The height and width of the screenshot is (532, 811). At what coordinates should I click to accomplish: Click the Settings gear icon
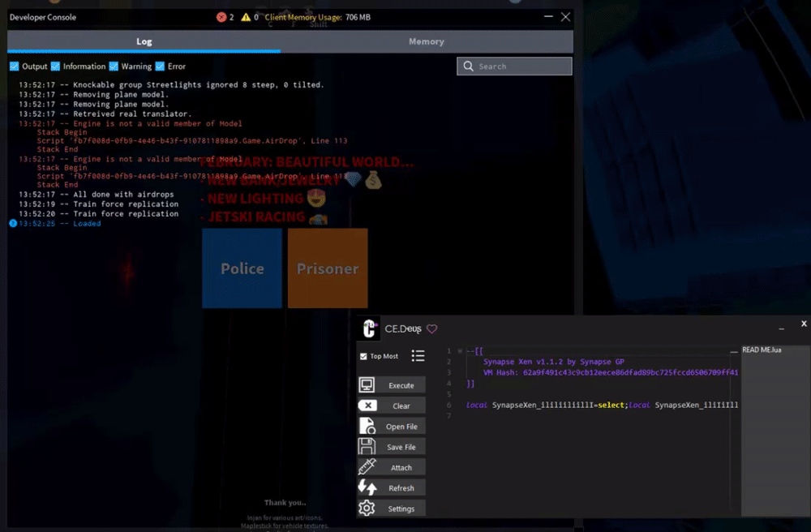coord(367,508)
